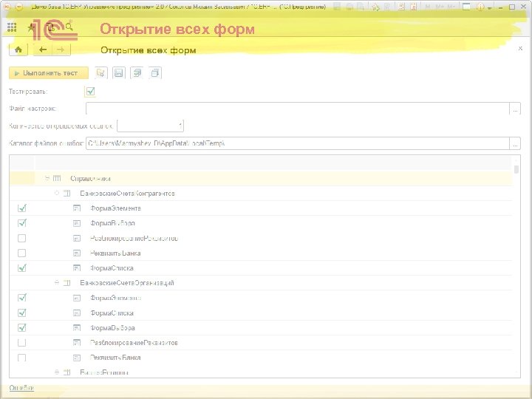
Task: Browse for error files catalog with ellipsis button
Action: coord(515,143)
